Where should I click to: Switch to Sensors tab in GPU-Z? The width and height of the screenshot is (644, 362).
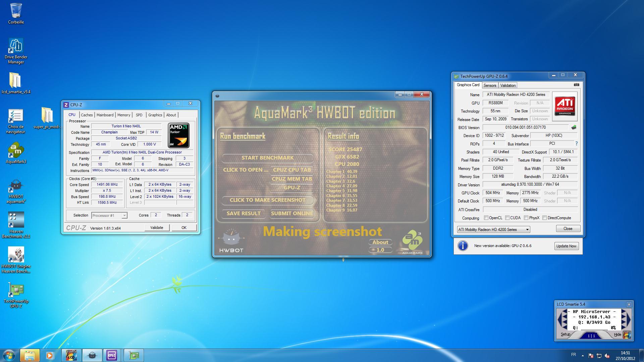pyautogui.click(x=490, y=85)
